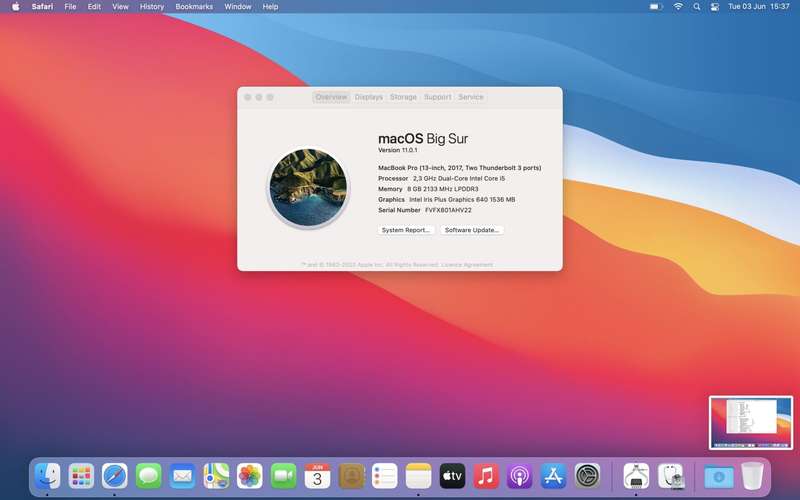Open the Window menu
The width and height of the screenshot is (800, 500).
(238, 7)
